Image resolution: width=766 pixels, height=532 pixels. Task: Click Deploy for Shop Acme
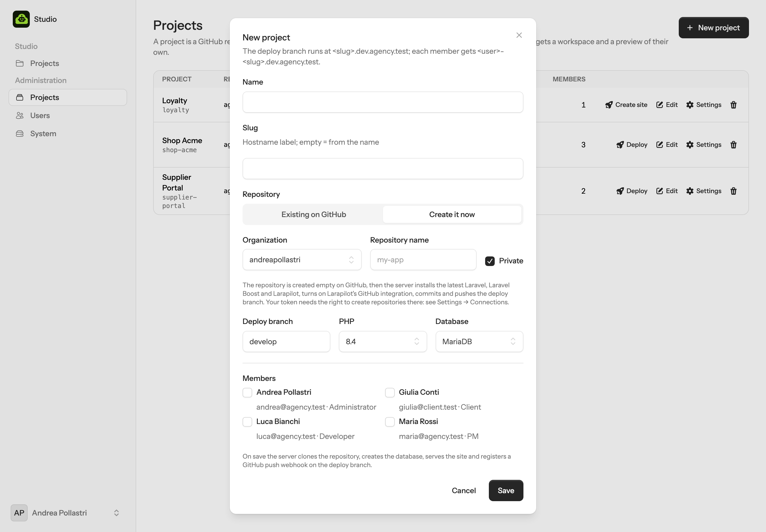(632, 145)
